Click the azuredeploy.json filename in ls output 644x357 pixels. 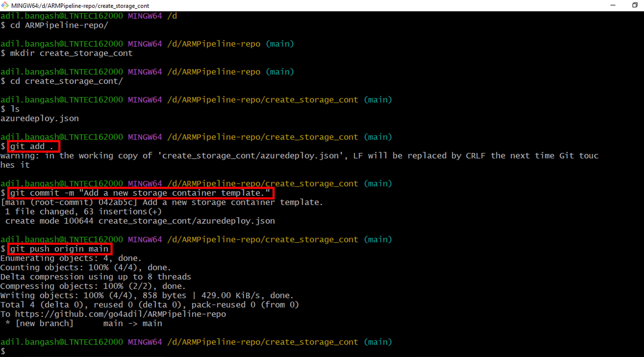pyautogui.click(x=39, y=118)
